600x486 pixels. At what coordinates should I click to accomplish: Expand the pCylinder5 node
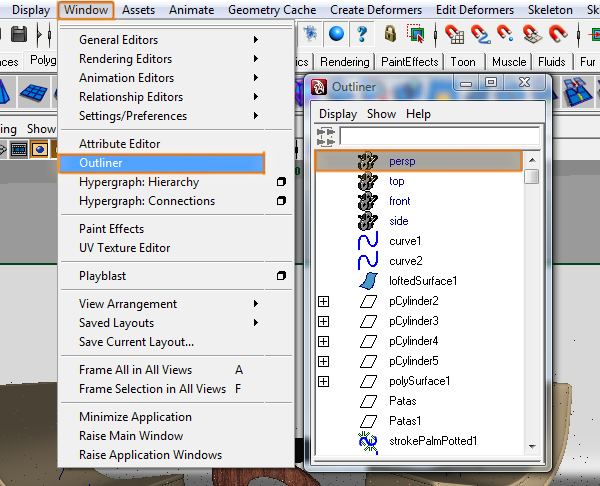pos(323,361)
